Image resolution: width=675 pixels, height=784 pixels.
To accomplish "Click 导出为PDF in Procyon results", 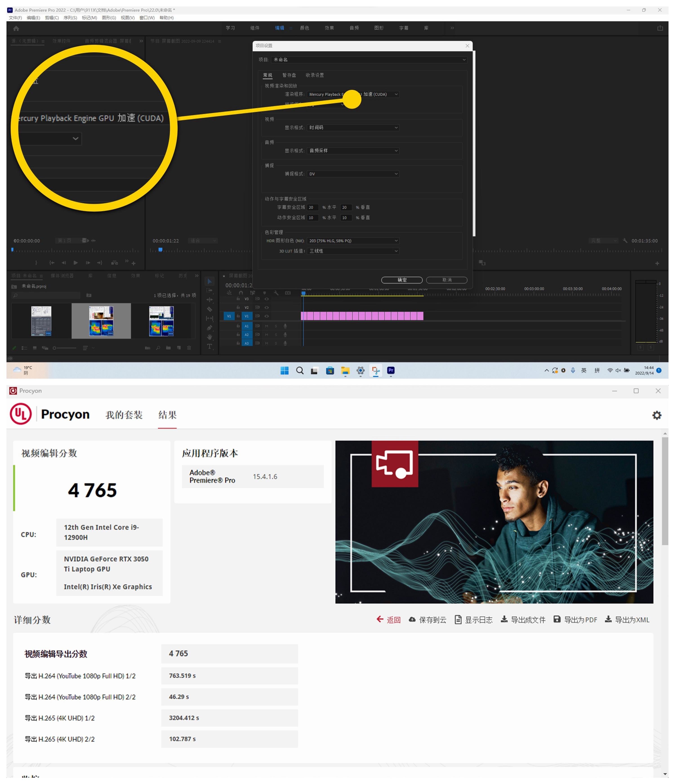I will coord(575,620).
